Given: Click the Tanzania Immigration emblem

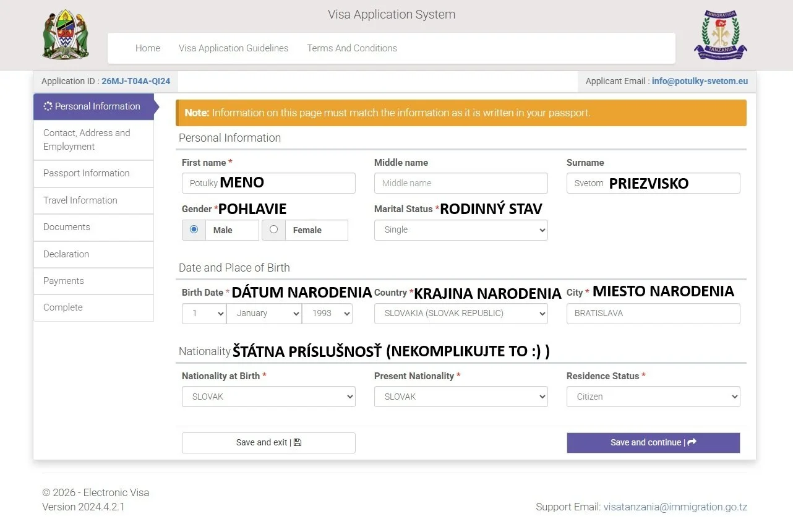Looking at the screenshot, I should click(x=720, y=35).
